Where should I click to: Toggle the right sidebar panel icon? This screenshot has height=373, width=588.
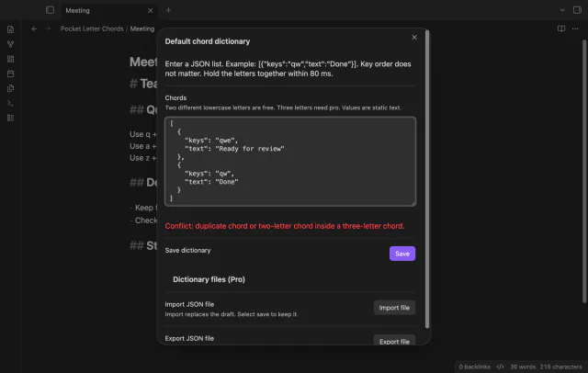[x=577, y=10]
